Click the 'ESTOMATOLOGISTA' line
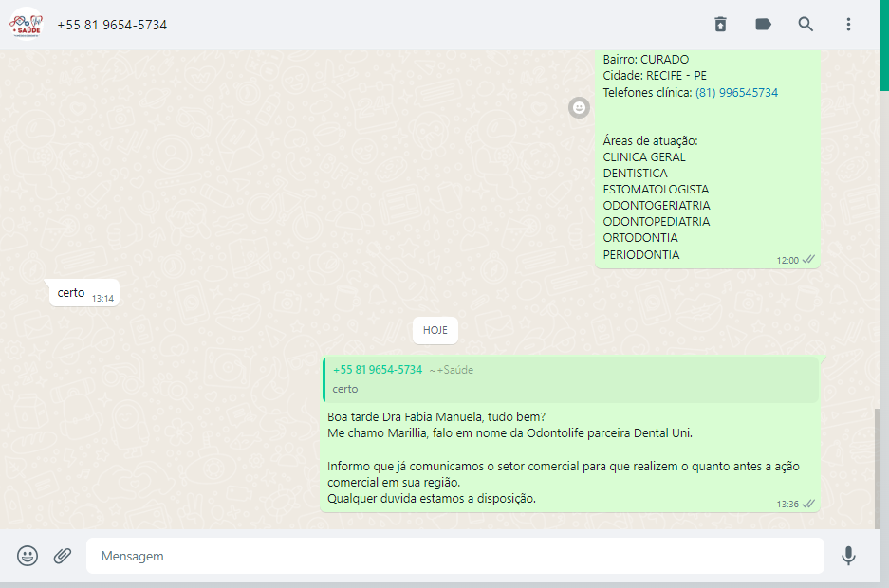889x588 pixels. click(x=656, y=189)
